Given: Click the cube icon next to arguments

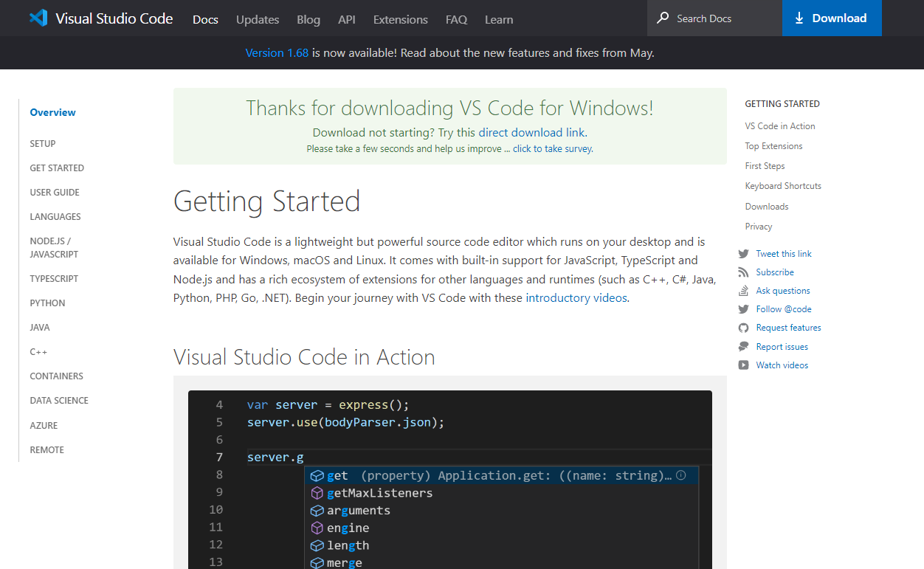Looking at the screenshot, I should 317,511.
